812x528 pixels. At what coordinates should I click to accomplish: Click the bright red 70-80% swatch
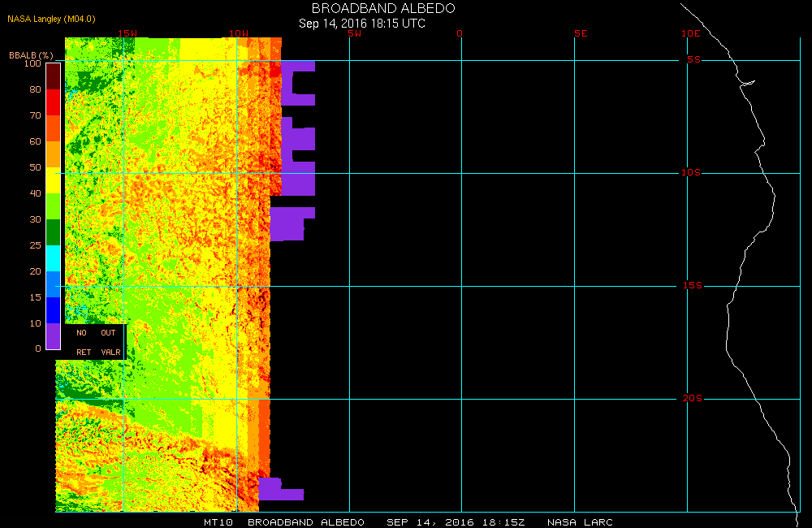pyautogui.click(x=53, y=102)
